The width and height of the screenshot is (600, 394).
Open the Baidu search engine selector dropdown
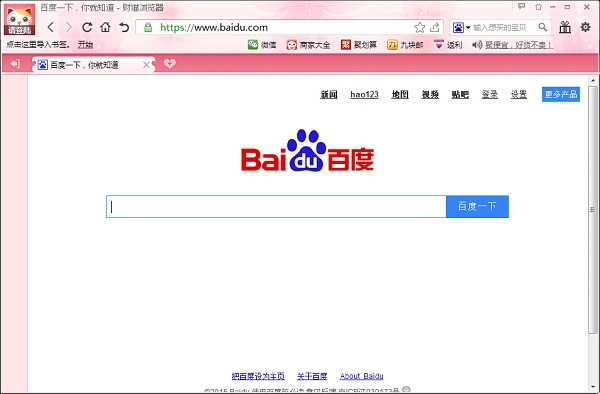[461, 27]
